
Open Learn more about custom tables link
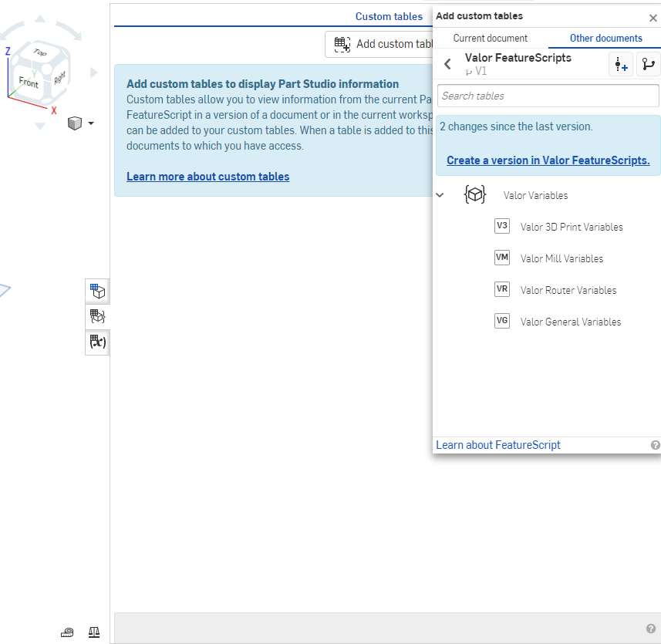click(207, 177)
